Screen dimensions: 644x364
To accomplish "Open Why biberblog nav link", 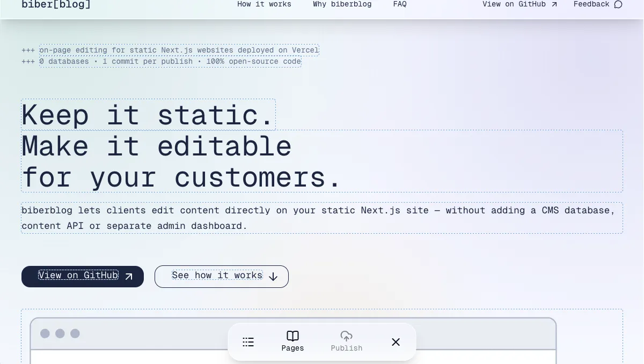I will 342,4.
